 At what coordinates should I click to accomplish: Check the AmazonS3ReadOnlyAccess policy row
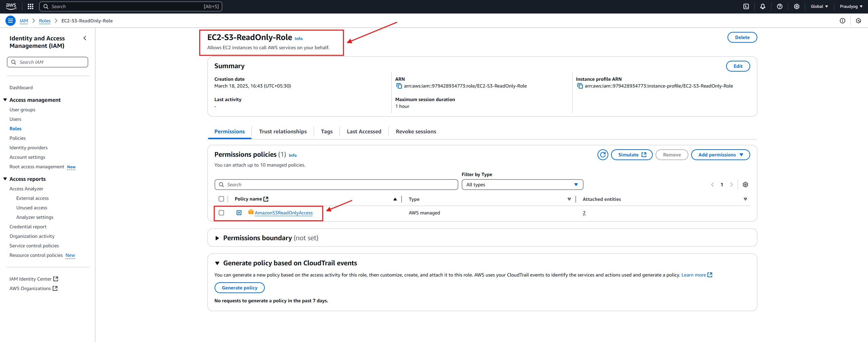pyautogui.click(x=221, y=213)
